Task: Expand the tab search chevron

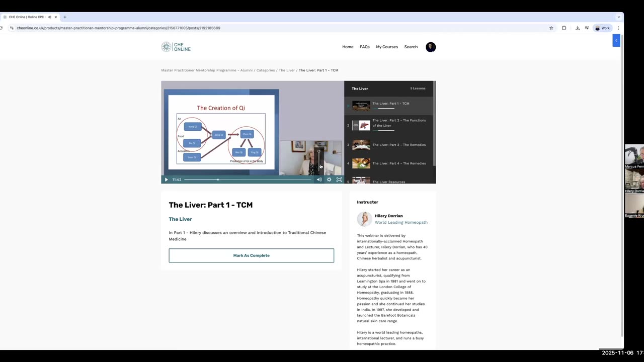Action: pyautogui.click(x=618, y=17)
